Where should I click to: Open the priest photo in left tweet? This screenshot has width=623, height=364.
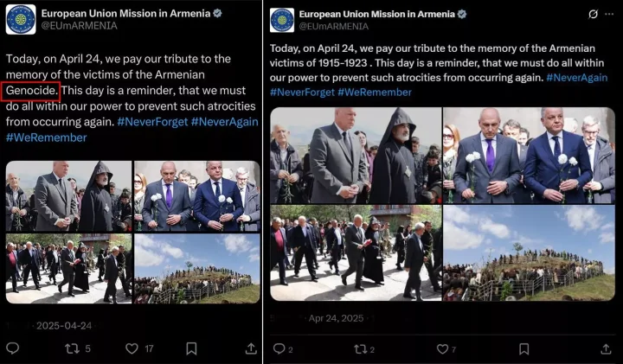[x=68, y=196]
